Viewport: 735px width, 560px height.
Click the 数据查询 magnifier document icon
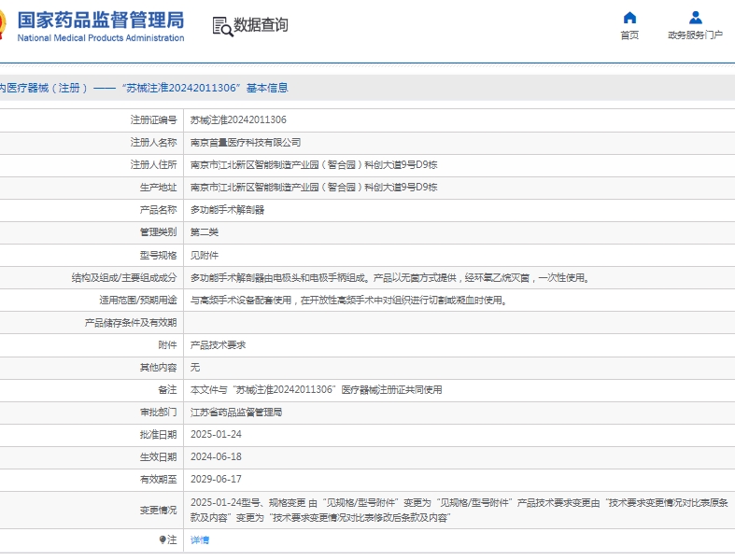click(222, 26)
